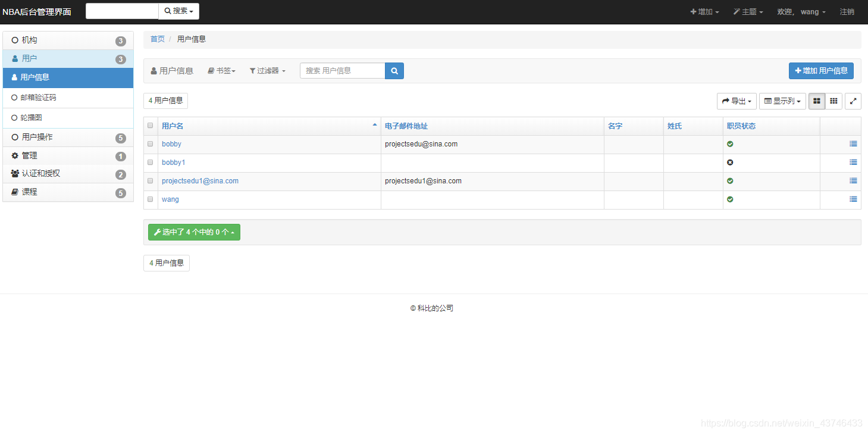Check the bobby row checkbox
This screenshot has width=868, height=434.
151,144
